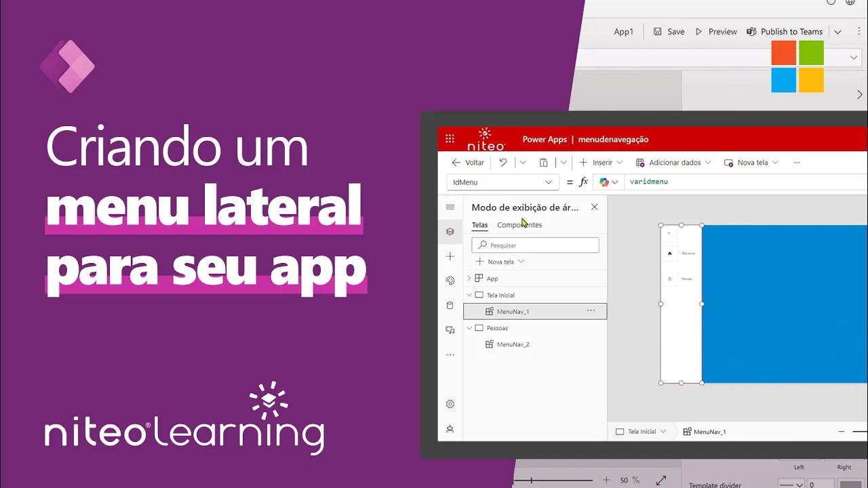Open the virtual agent icon in sidebar
Viewport: 868px width, 488px height.
coord(450,429)
